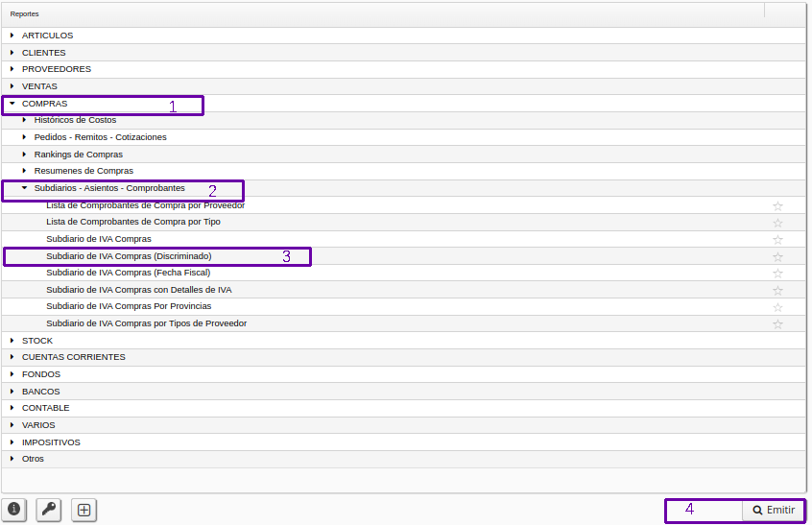This screenshot has width=812, height=525.
Task: Star Lista de Comprobantes de Compra por Proveedor
Action: [777, 206]
